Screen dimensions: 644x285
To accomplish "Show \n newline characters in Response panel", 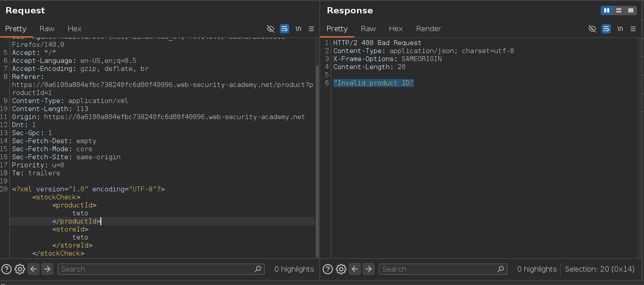I will tap(620, 29).
